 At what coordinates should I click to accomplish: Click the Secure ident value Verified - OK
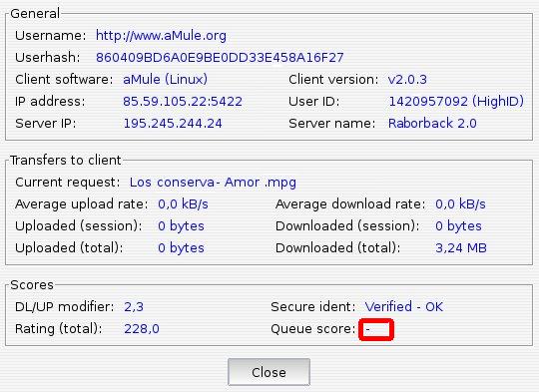coord(403,307)
